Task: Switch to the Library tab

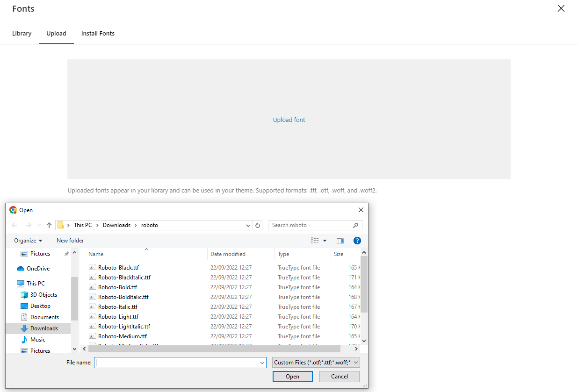Action: tap(22, 34)
